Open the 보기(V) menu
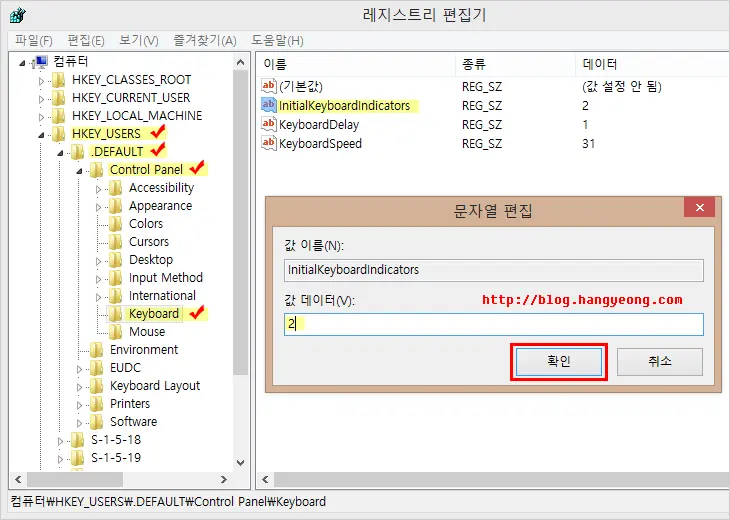 [139, 41]
